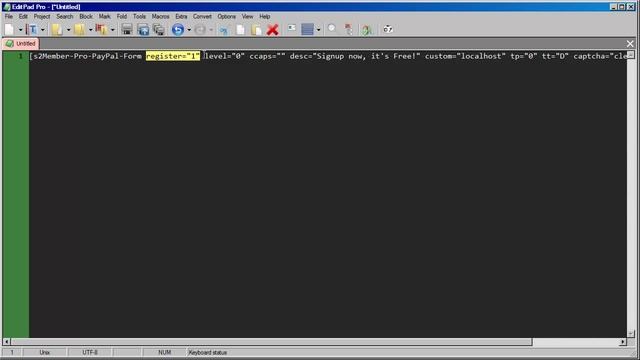
Task: Open the Mark menu
Action: (104, 17)
